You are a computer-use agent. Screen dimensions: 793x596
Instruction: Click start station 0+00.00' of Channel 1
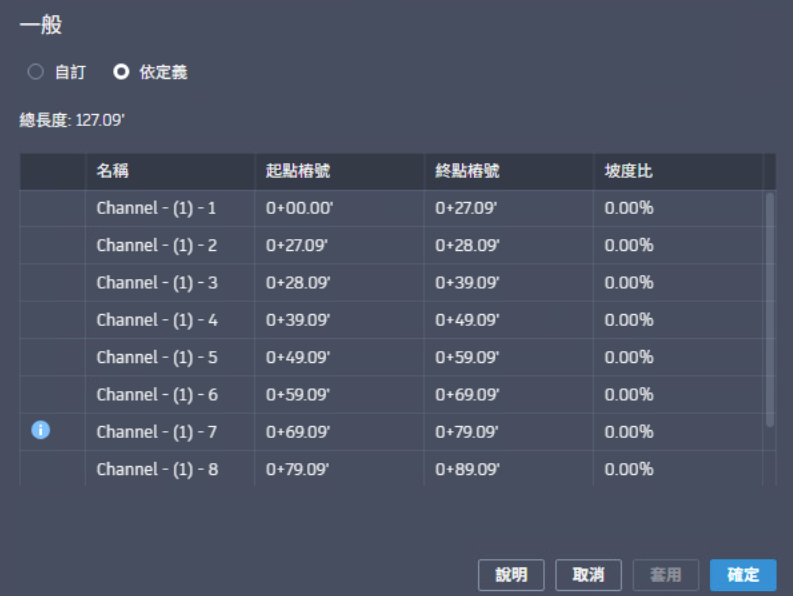click(x=297, y=209)
